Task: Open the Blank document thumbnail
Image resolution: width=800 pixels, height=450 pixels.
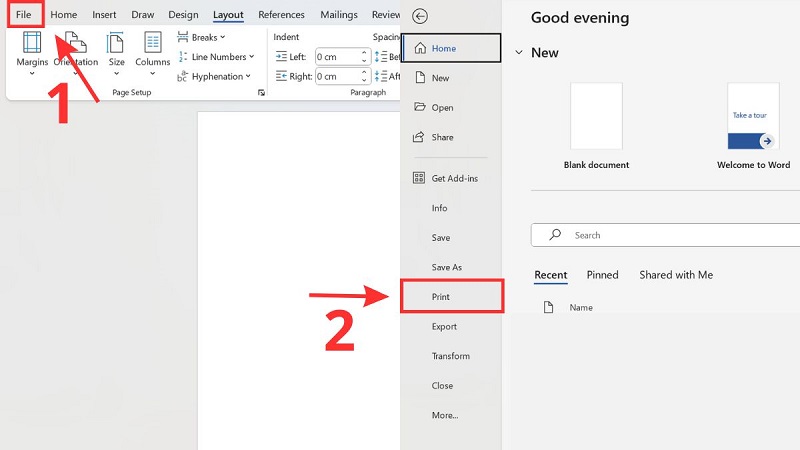Action: click(x=596, y=117)
